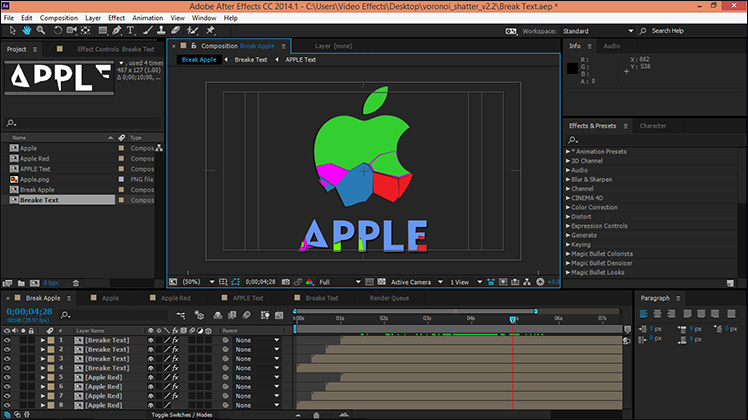This screenshot has height=420, width=748.
Task: Hide layer 6 Apple Red with eye icon
Action: 7,387
